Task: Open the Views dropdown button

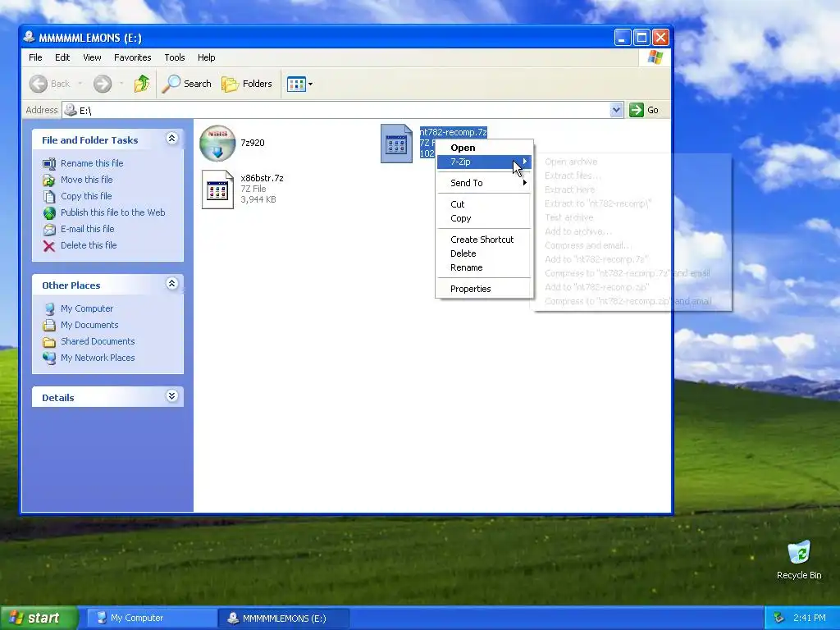Action: tap(299, 84)
